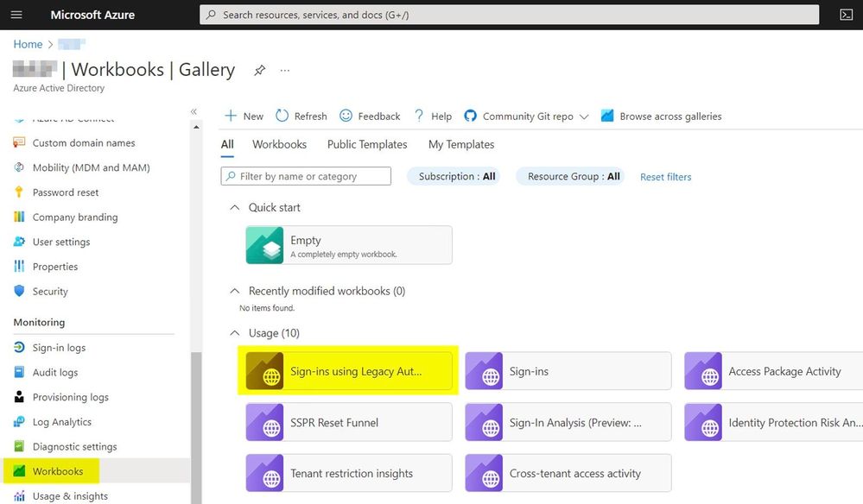Screen dimensions: 863x504
Task: Open the Identity Protection Risk Analysis workbook
Action: 774,422
